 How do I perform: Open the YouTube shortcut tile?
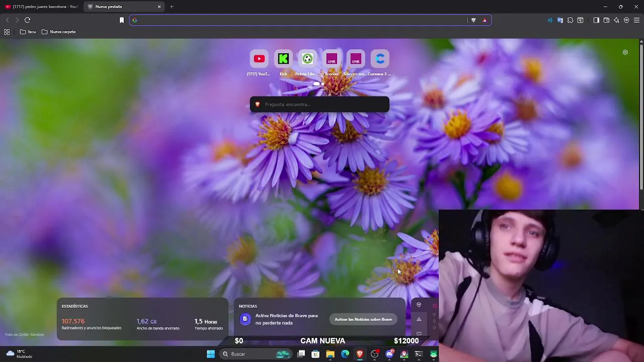pos(259,59)
